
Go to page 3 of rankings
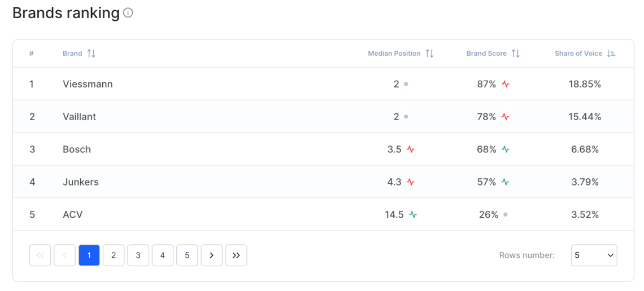(138, 255)
